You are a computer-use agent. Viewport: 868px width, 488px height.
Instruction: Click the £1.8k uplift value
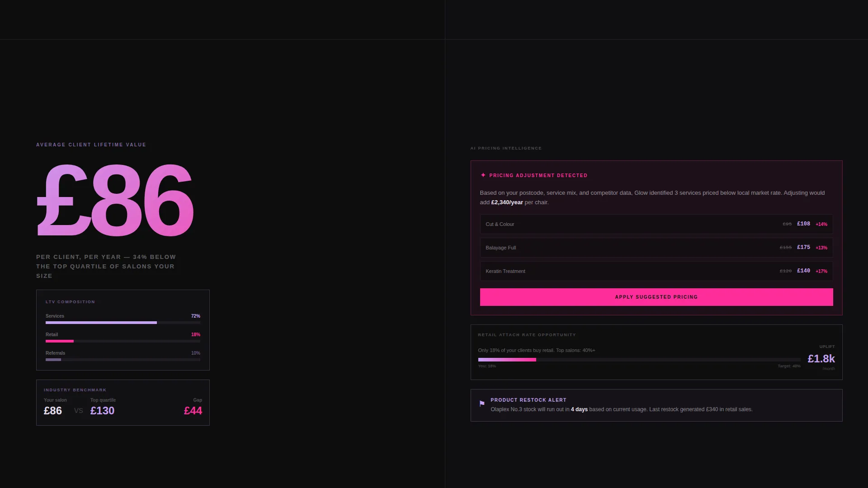(x=821, y=359)
